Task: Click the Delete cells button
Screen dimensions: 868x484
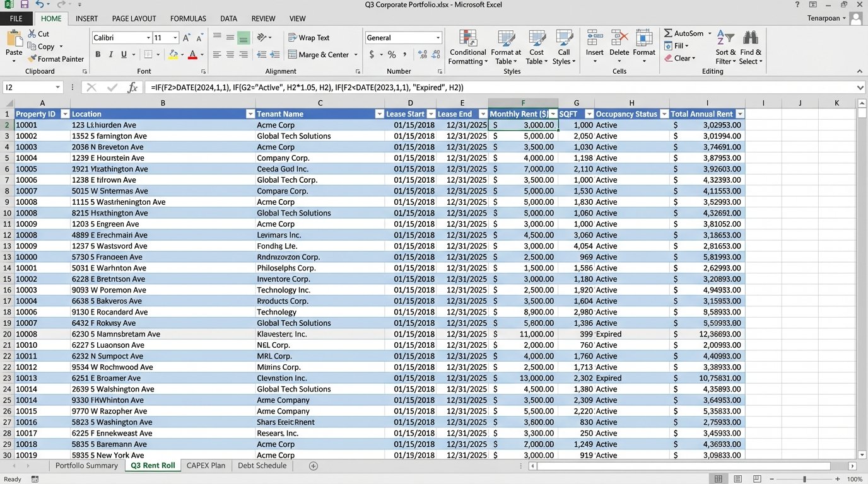Action: pyautogui.click(x=619, y=44)
